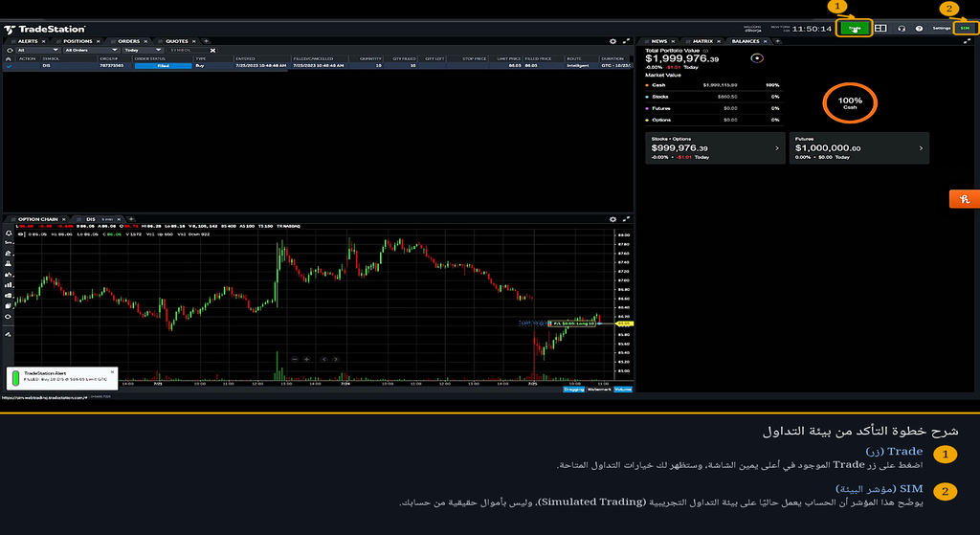
Task: Toggle the checkmark on the DIS order row
Action: tap(9, 66)
